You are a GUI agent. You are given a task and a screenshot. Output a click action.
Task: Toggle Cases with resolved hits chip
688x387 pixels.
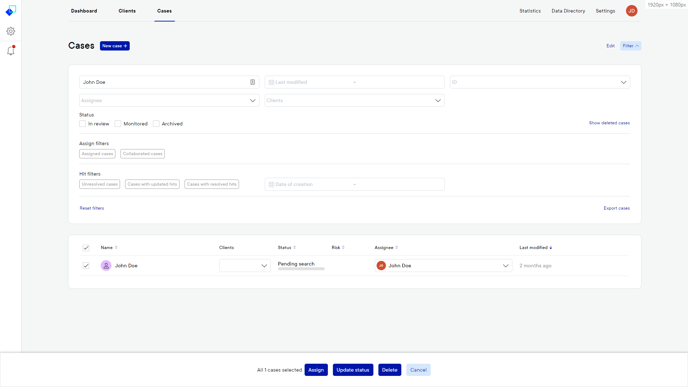[211, 184]
